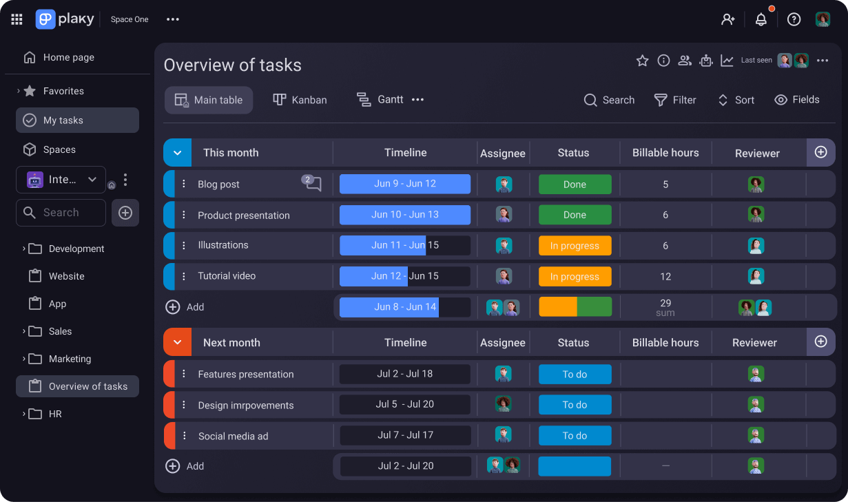Open board activity chart icon
This screenshot has height=504, width=848.
point(727,61)
